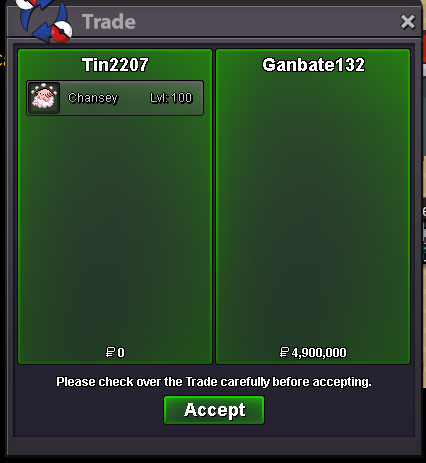The width and height of the screenshot is (426, 463).
Task: Click the Pokedollar symbol beside 0
Action: pyautogui.click(x=110, y=352)
